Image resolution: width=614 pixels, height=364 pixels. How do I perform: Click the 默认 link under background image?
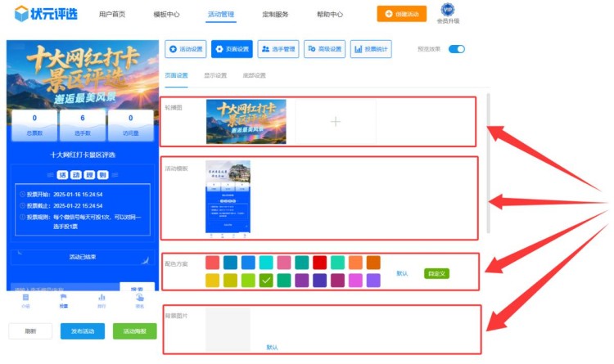(x=273, y=347)
